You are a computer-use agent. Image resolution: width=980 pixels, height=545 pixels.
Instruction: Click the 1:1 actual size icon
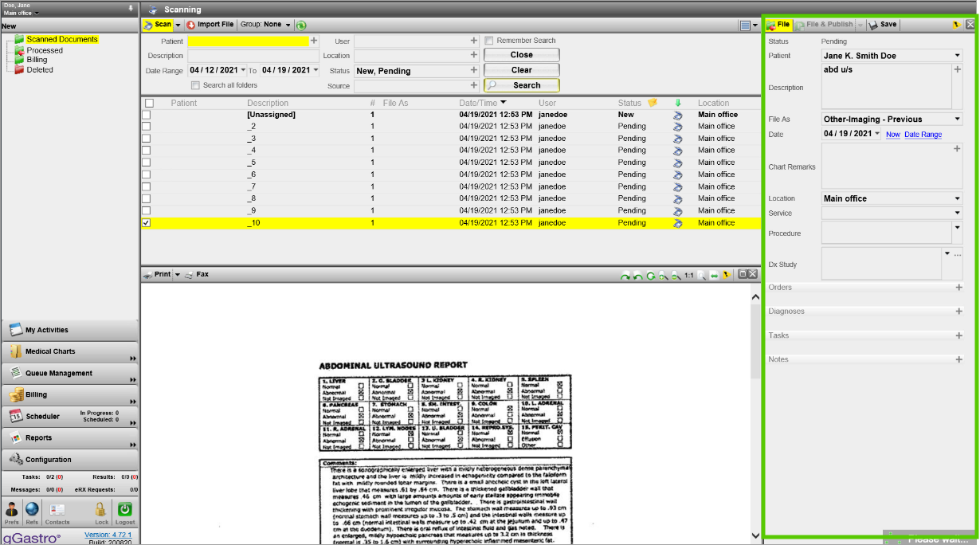[x=688, y=275]
